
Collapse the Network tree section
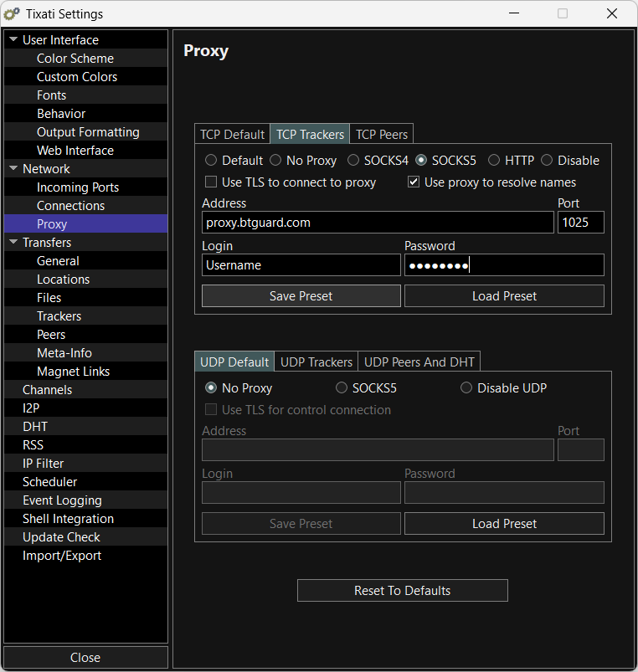click(13, 169)
